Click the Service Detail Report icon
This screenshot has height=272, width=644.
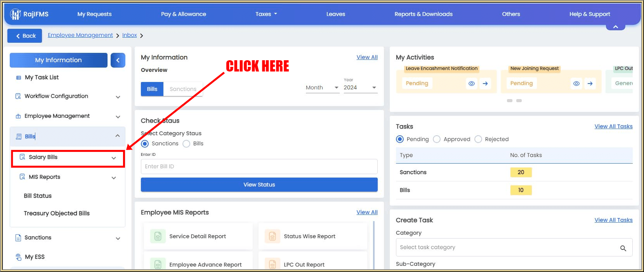point(158,236)
